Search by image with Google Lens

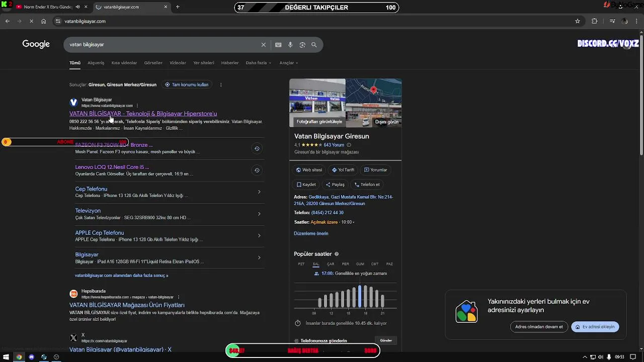302,45
